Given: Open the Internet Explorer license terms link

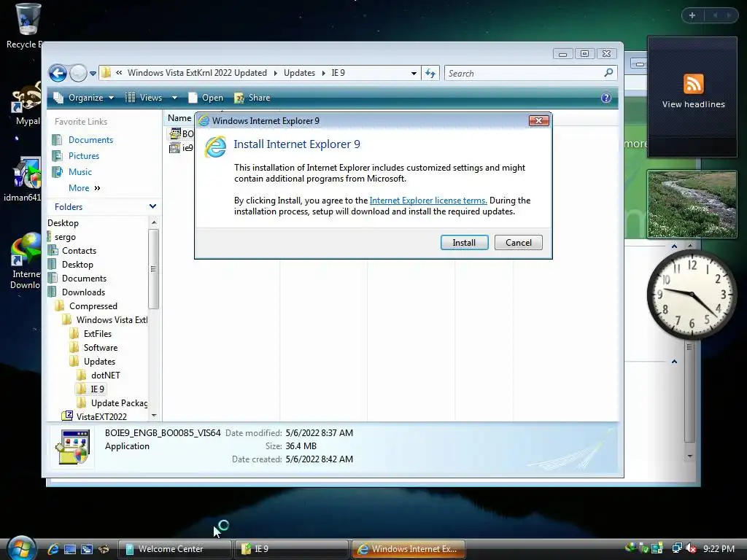Looking at the screenshot, I should [427, 201].
